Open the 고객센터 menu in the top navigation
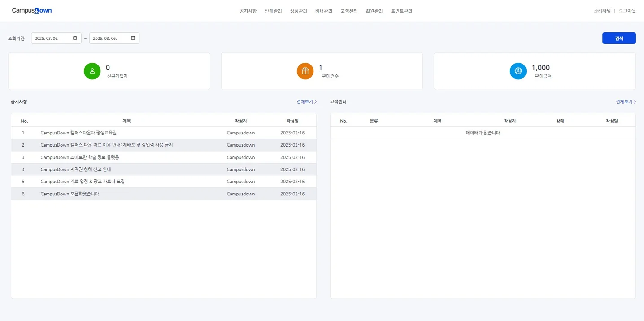Screen dimensions: 644x321 point(349,11)
